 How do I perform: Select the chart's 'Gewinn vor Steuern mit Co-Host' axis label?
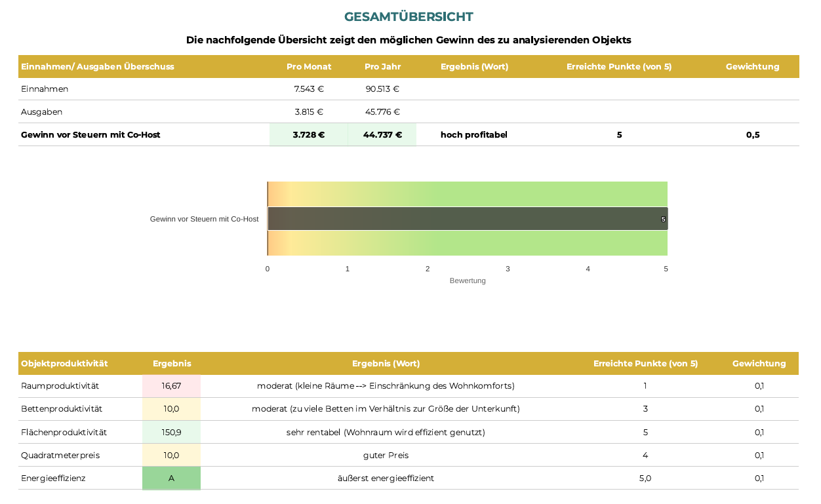click(x=204, y=219)
